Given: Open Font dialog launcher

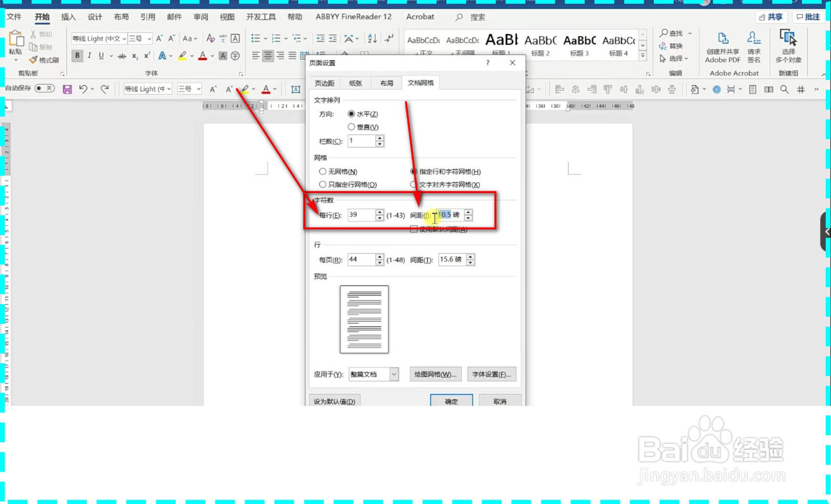Looking at the screenshot, I should click(x=241, y=74).
